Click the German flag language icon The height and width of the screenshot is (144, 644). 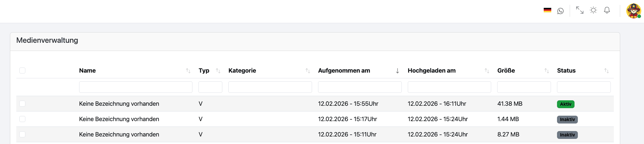point(547,10)
